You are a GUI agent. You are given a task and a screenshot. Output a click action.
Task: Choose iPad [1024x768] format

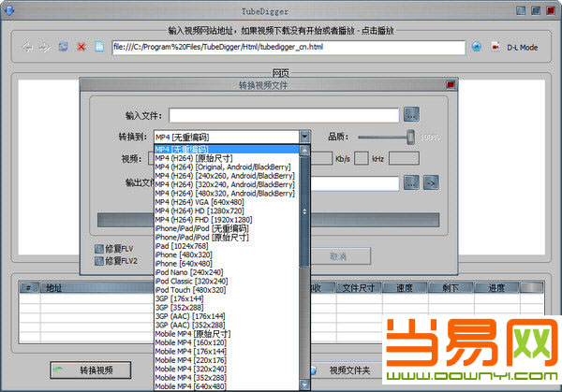[227, 246]
